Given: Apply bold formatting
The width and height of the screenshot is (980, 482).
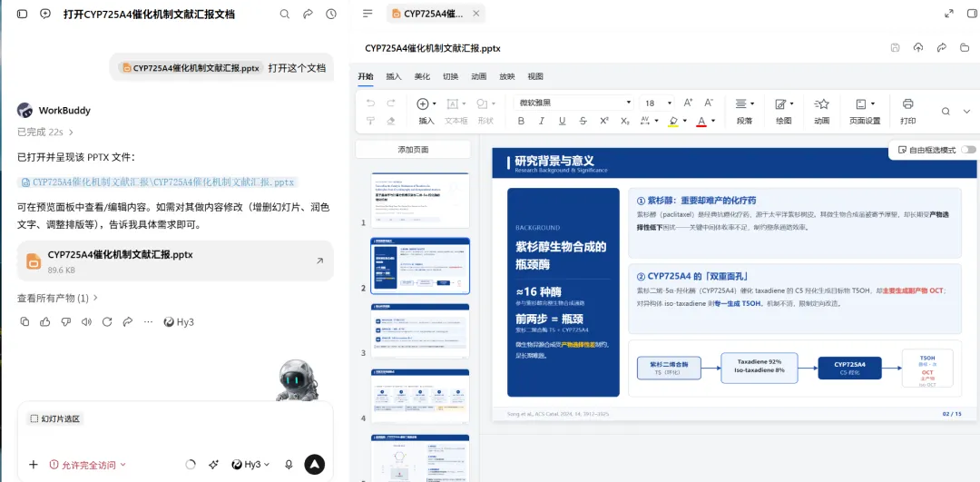Looking at the screenshot, I should [x=521, y=121].
